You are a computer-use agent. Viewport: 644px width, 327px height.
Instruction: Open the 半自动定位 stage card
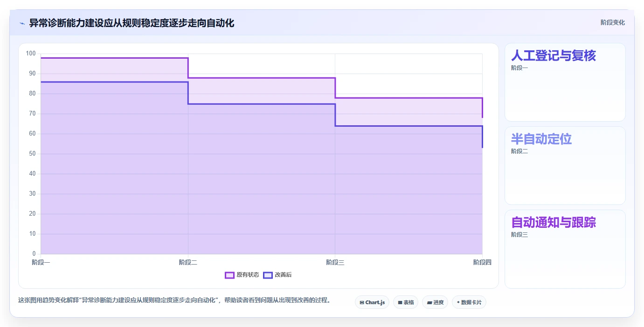point(565,166)
